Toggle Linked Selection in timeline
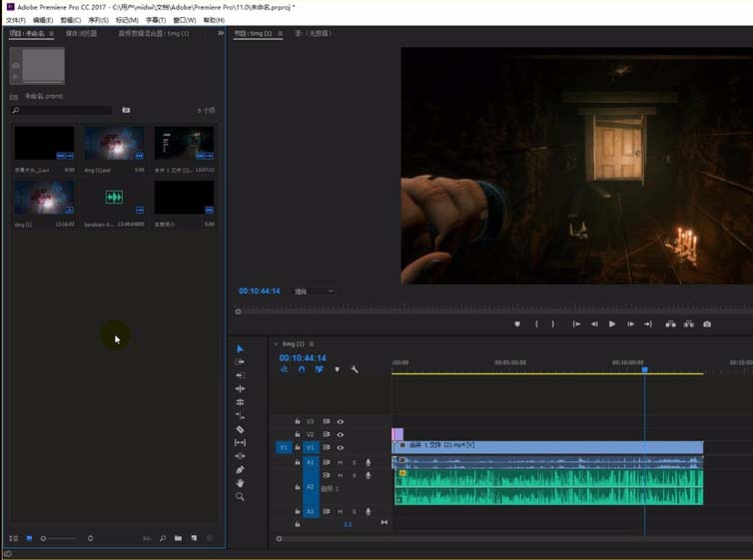The image size is (753, 560). click(x=320, y=369)
